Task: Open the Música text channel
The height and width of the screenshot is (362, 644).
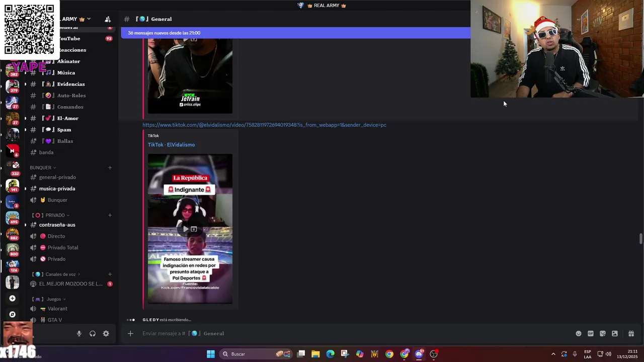Action: (x=70, y=73)
